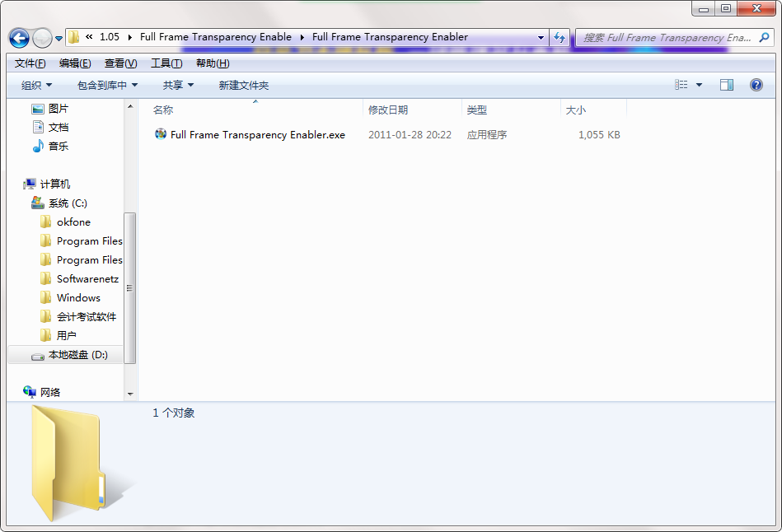The width and height of the screenshot is (782, 532).
Task: Sort by 类型 column header
Action: point(511,110)
